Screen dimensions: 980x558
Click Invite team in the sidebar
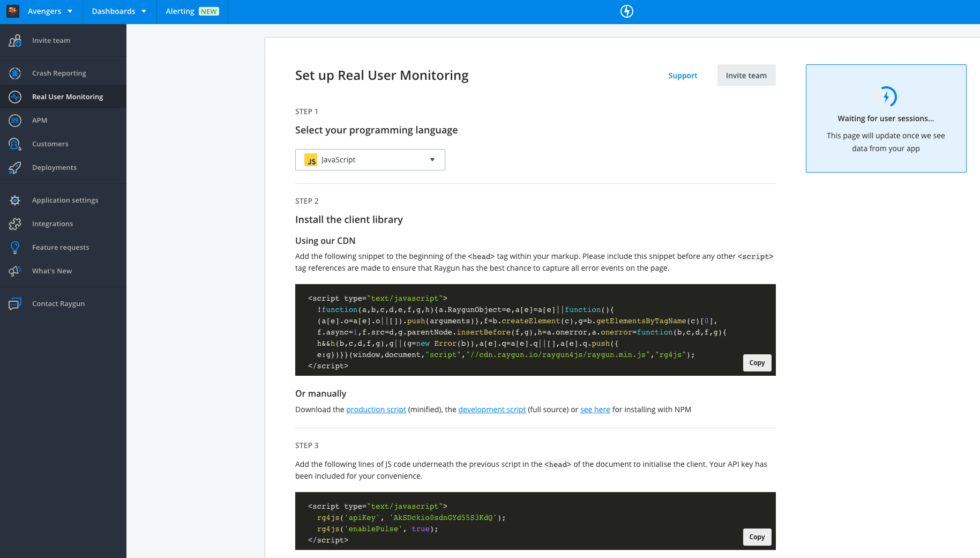(51, 41)
